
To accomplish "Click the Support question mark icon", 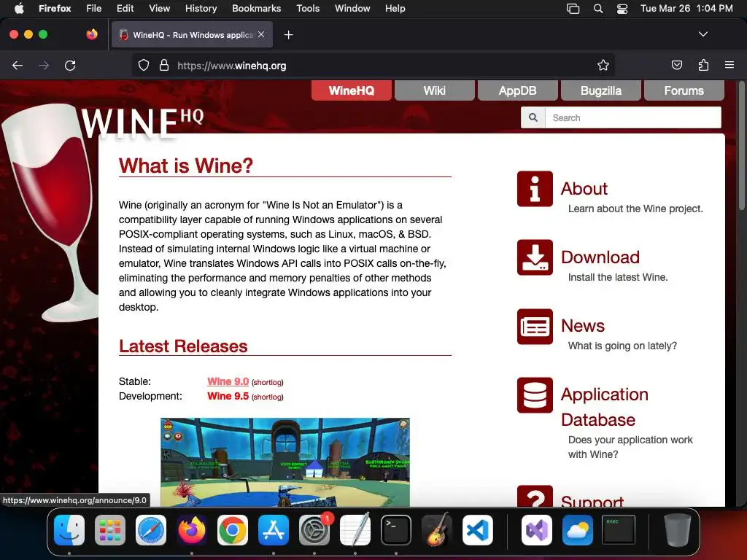I will pyautogui.click(x=535, y=496).
